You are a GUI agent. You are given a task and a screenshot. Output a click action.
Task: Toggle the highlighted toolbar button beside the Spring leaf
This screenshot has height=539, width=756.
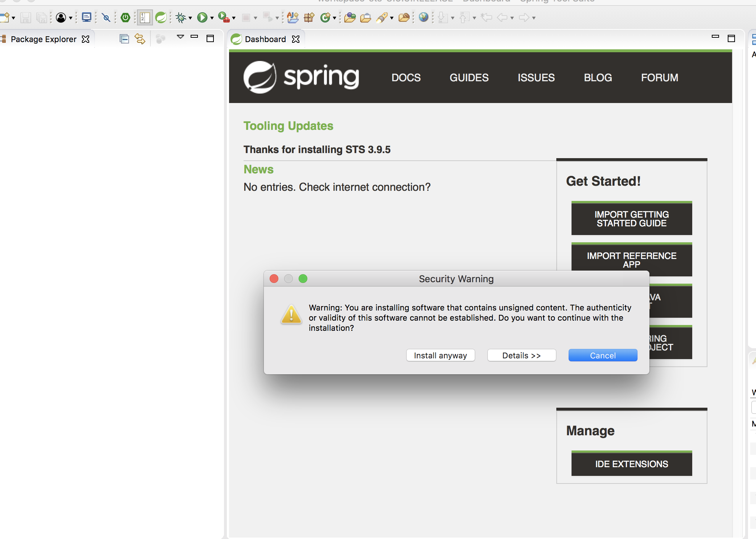(145, 17)
